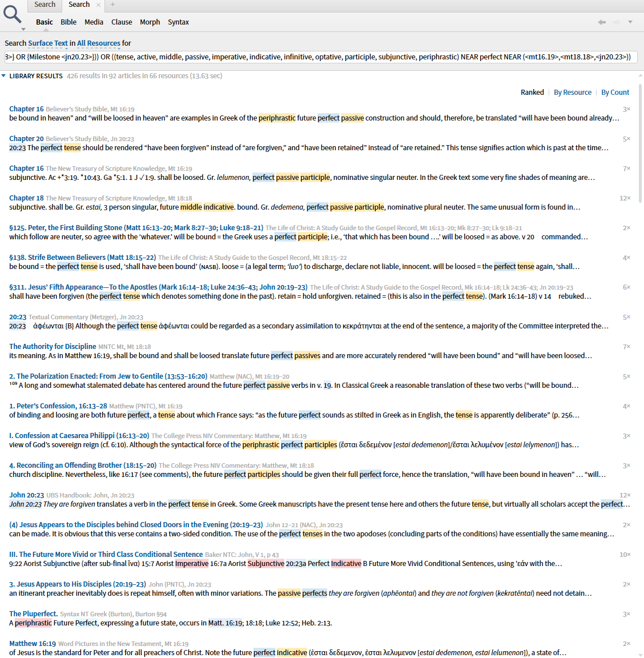Open Chapter 16 New Treasury result
The height and width of the screenshot is (658, 644).
[x=26, y=168]
